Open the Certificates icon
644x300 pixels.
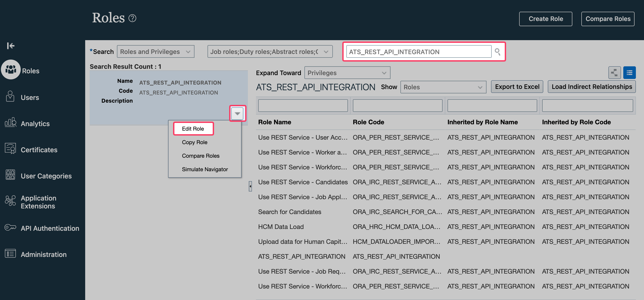pos(10,149)
